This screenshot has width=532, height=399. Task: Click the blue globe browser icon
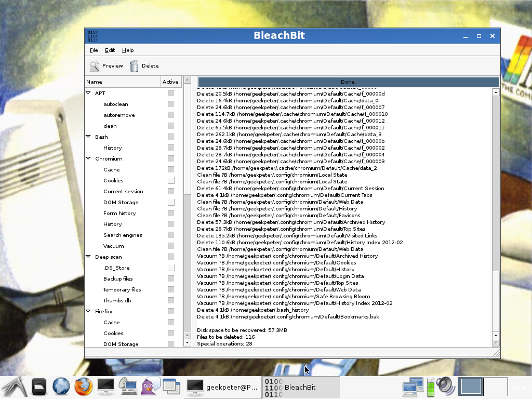61,387
